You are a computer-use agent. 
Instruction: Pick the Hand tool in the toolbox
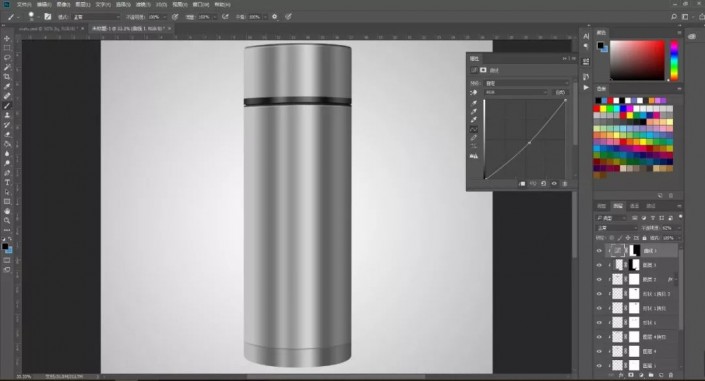[7, 211]
